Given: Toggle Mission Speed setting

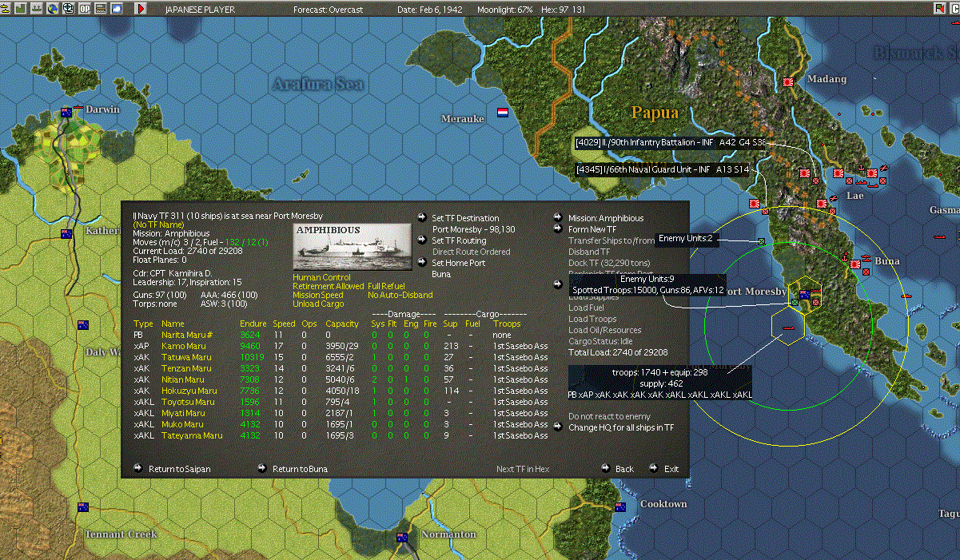Looking at the screenshot, I should 318,295.
